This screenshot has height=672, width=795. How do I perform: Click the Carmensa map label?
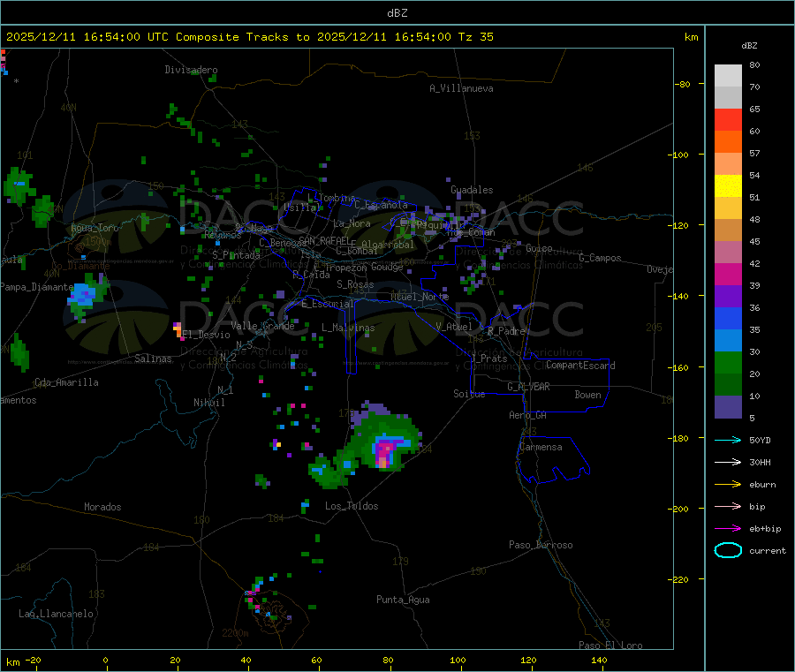pos(541,447)
